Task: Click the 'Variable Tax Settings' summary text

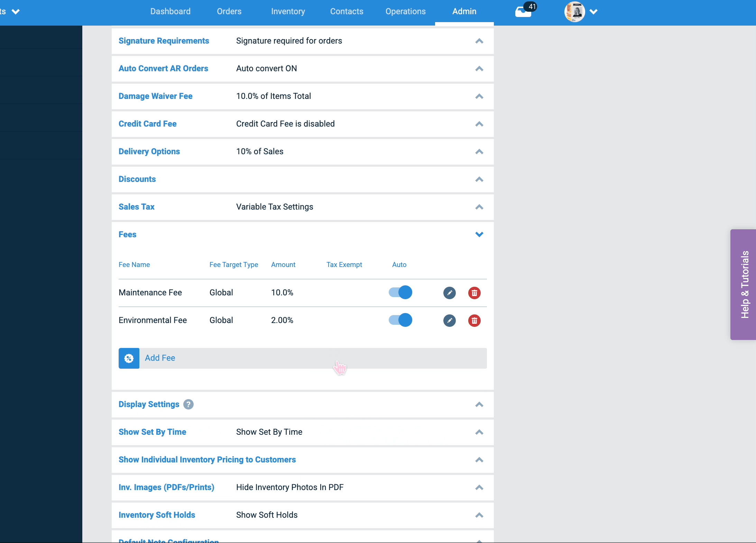Action: (275, 207)
